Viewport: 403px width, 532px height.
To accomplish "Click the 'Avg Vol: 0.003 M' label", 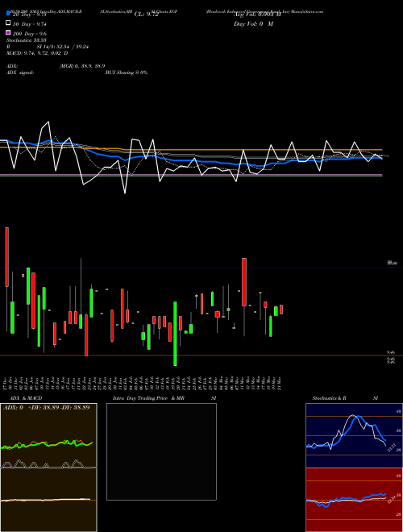I will [257, 15].
